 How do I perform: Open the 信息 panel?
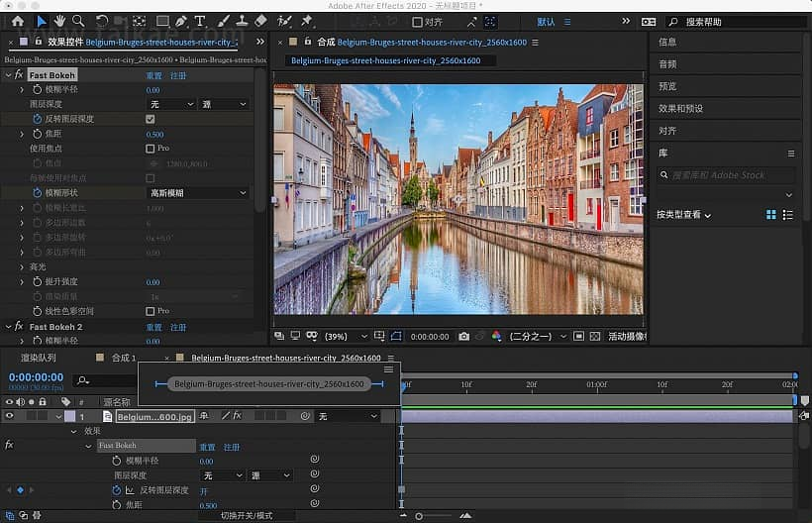pyautogui.click(x=668, y=42)
